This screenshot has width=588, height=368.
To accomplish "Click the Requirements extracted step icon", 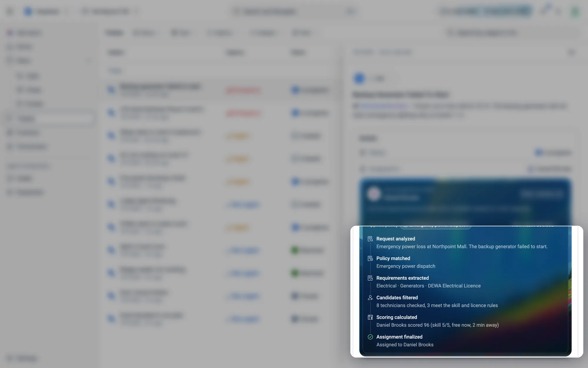I will pos(370,278).
